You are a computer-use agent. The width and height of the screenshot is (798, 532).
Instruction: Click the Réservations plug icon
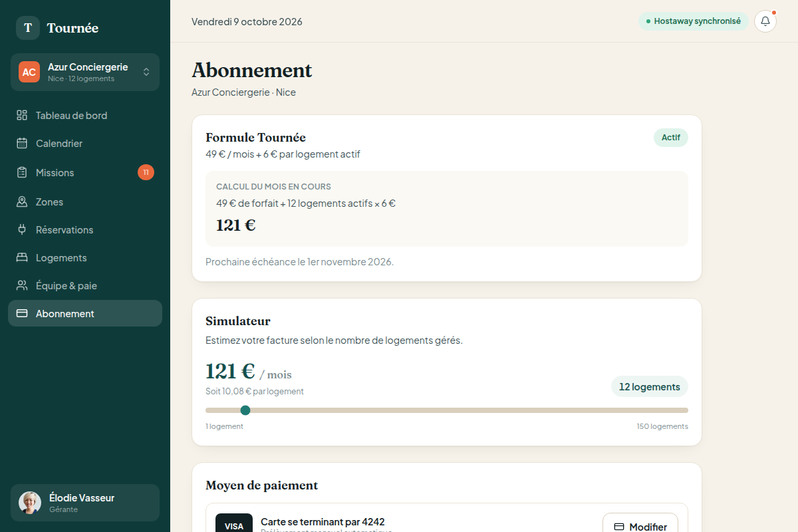pyautogui.click(x=22, y=229)
